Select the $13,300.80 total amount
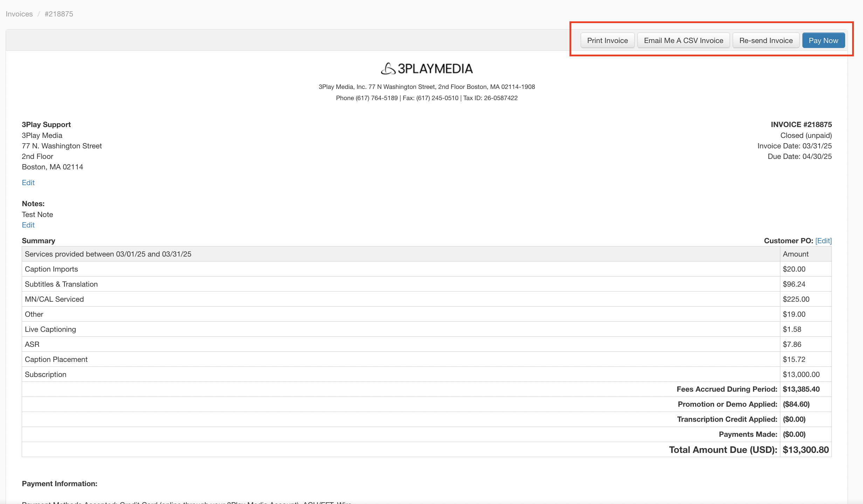863x504 pixels. coord(806,450)
